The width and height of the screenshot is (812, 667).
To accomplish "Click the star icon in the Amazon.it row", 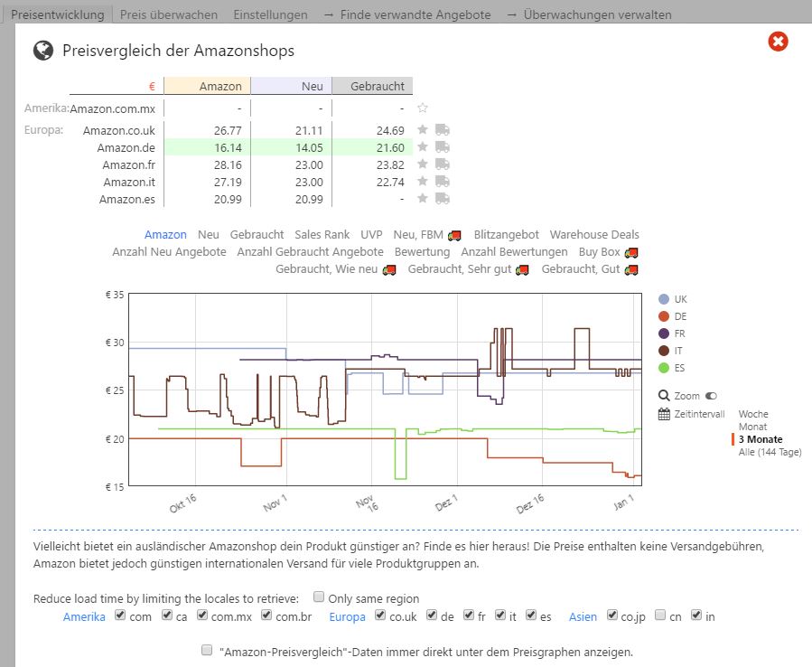I will click(x=423, y=181).
